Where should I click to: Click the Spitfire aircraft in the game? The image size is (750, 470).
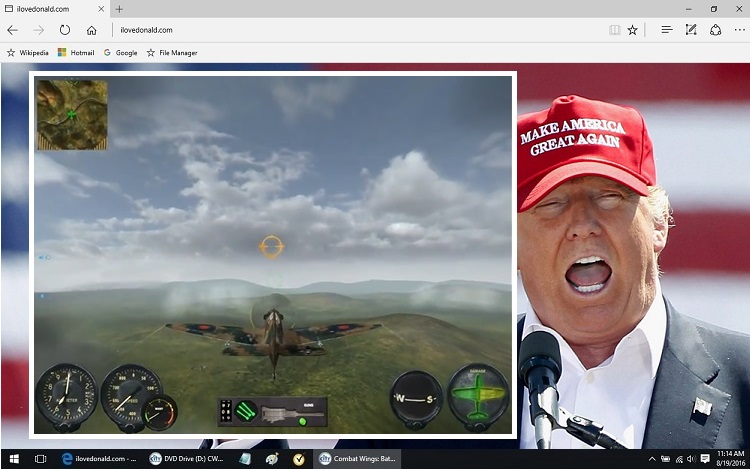coord(274,338)
